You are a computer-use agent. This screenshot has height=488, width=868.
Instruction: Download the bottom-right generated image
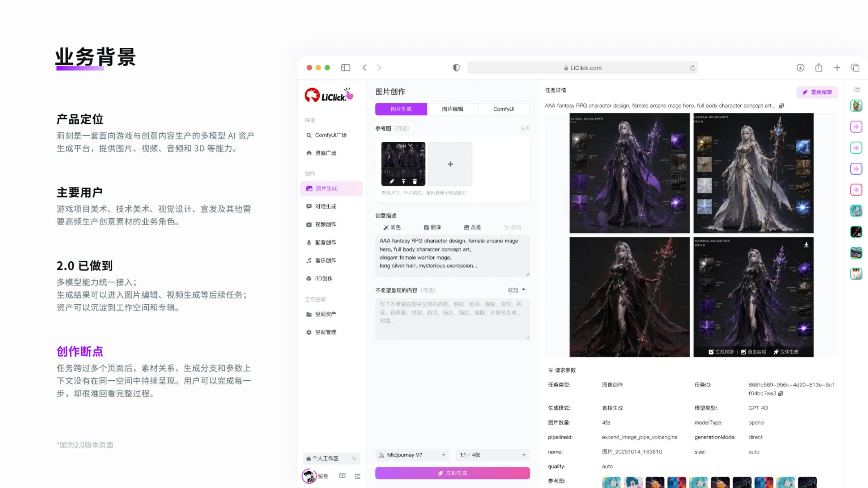[806, 245]
